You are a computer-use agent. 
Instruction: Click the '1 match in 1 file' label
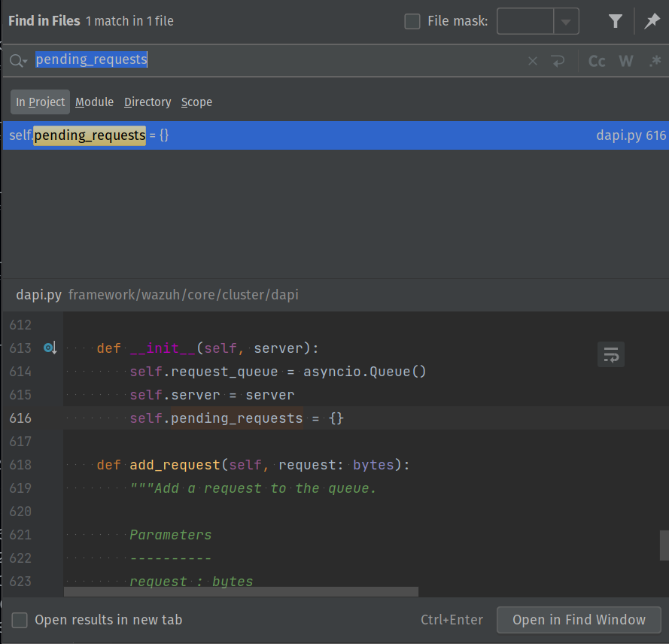pos(129,21)
